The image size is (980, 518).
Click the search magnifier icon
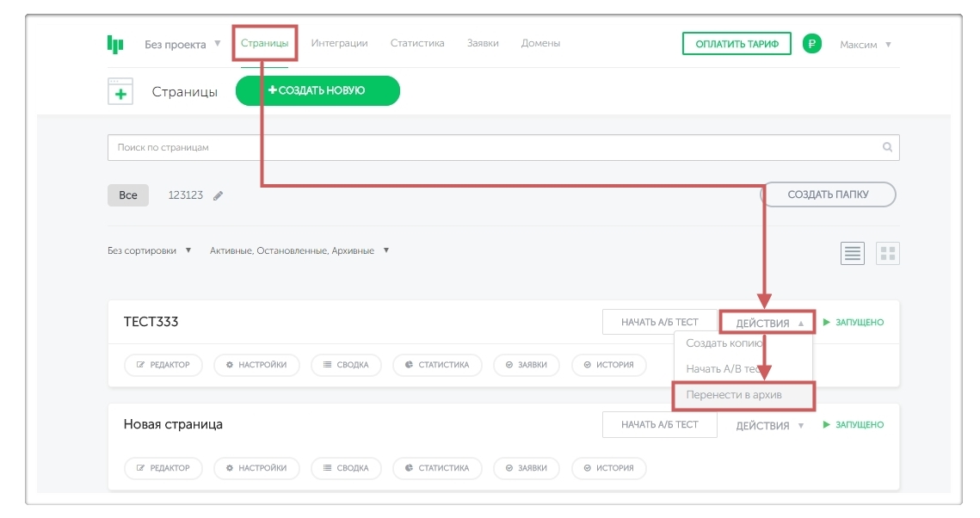887,147
